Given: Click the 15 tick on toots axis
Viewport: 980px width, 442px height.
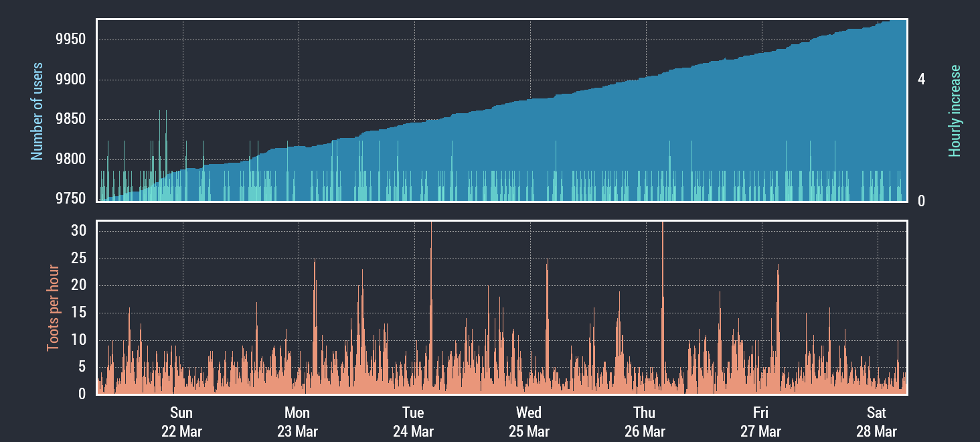Looking at the screenshot, I should [x=80, y=313].
